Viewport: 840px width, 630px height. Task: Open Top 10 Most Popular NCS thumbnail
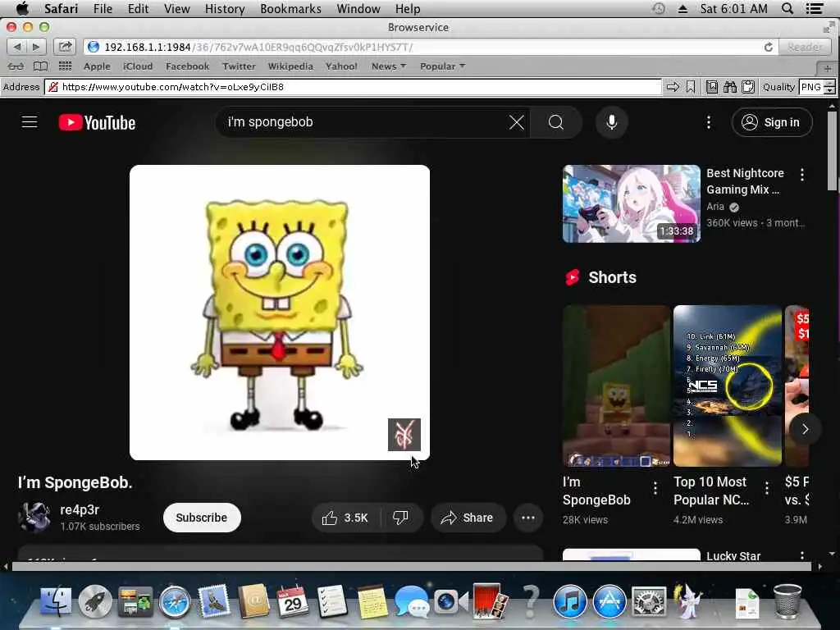tap(728, 386)
